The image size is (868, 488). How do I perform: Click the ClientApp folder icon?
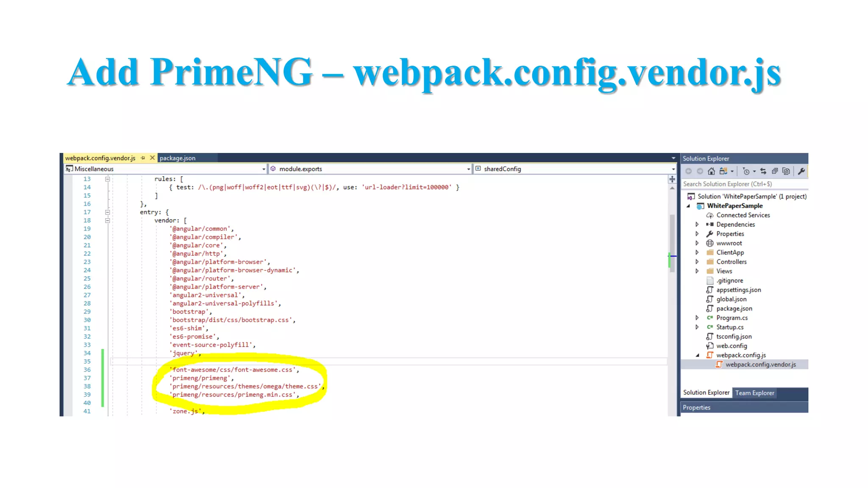tap(710, 252)
